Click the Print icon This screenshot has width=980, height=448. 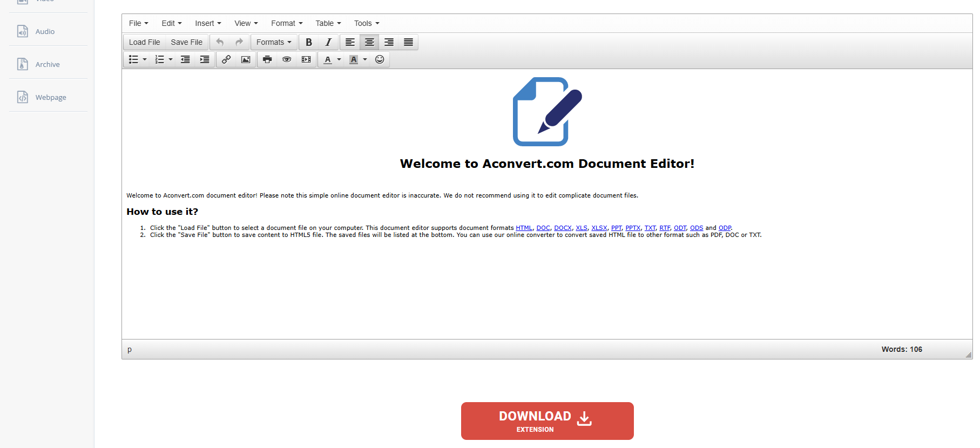(267, 59)
